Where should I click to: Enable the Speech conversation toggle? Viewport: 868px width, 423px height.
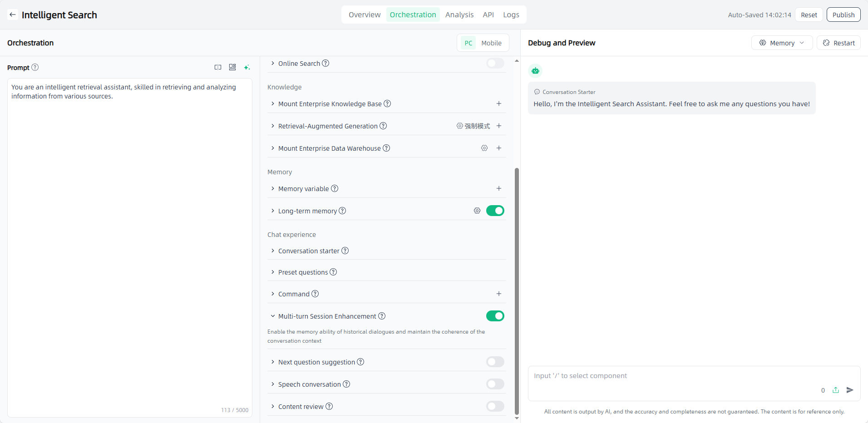coord(495,384)
